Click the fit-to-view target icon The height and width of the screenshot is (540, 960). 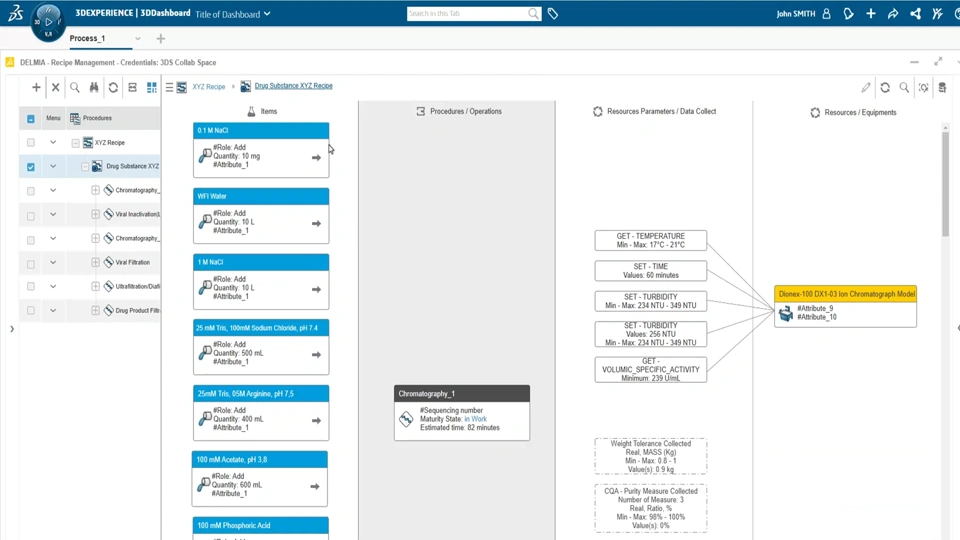click(923, 88)
